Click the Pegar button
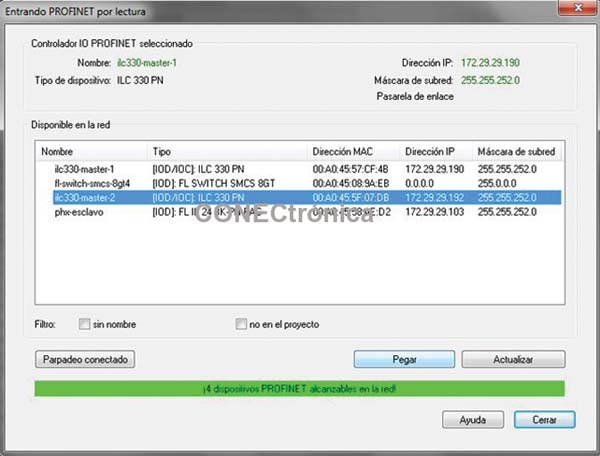 click(404, 359)
